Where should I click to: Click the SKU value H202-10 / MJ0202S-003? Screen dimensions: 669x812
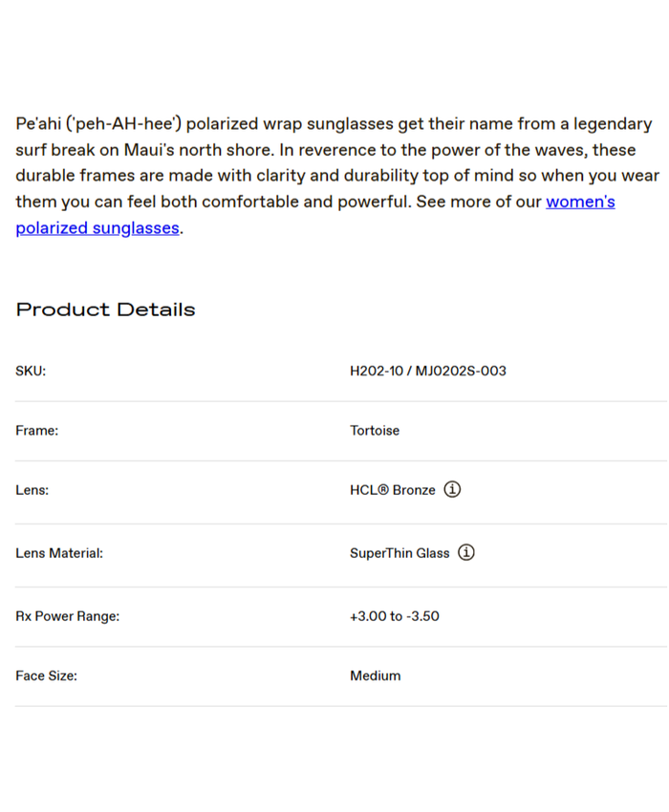pos(427,371)
